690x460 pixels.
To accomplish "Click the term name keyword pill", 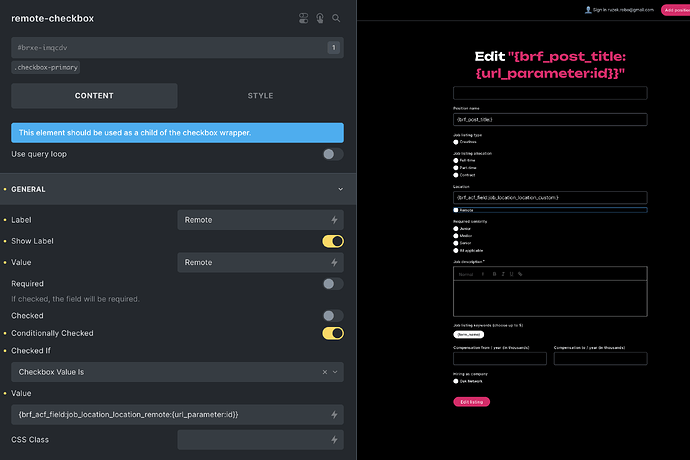I will click(469, 335).
